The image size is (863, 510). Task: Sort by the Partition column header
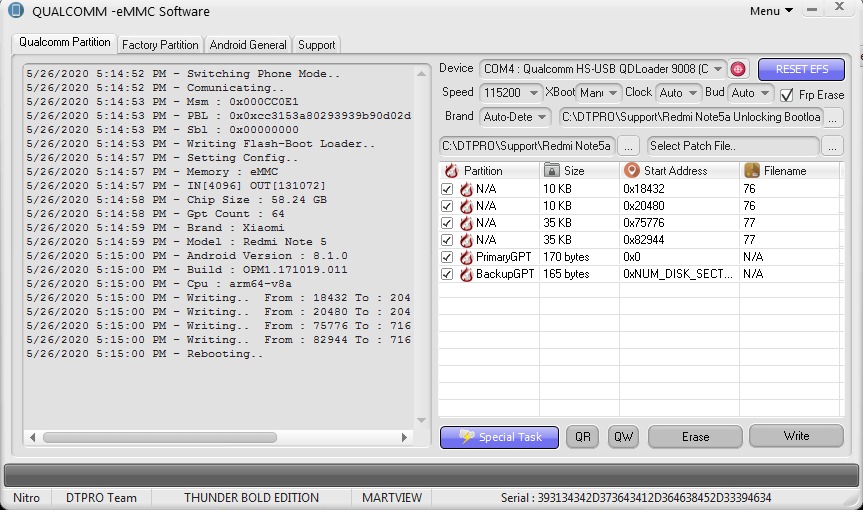tap(489, 171)
